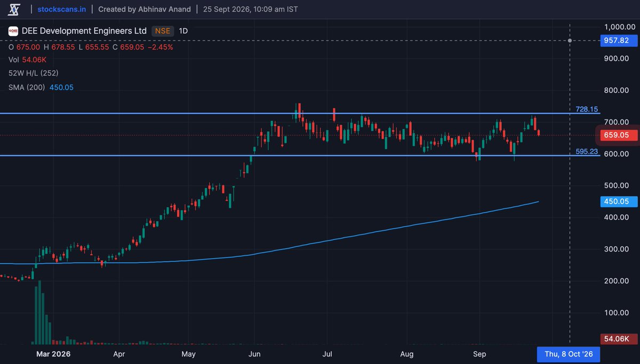Change the 1D timeframe label

183,31
